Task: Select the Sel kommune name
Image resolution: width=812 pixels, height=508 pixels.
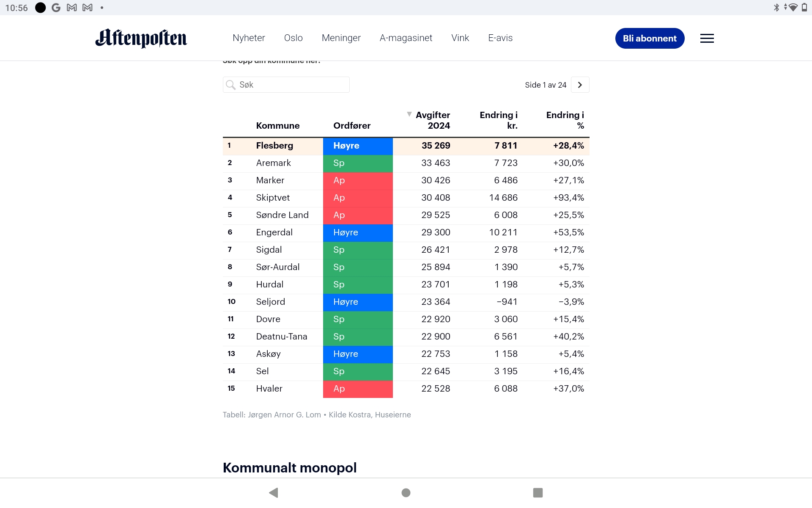Action: [x=262, y=371]
